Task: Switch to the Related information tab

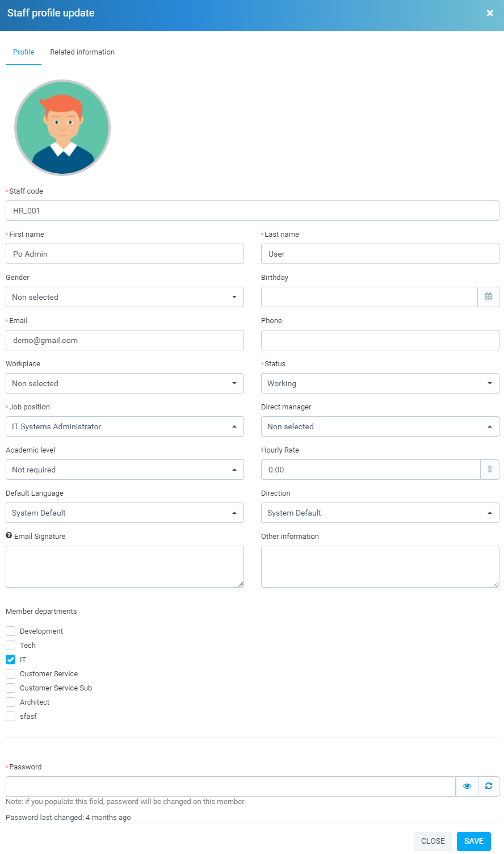Action: 82,52
